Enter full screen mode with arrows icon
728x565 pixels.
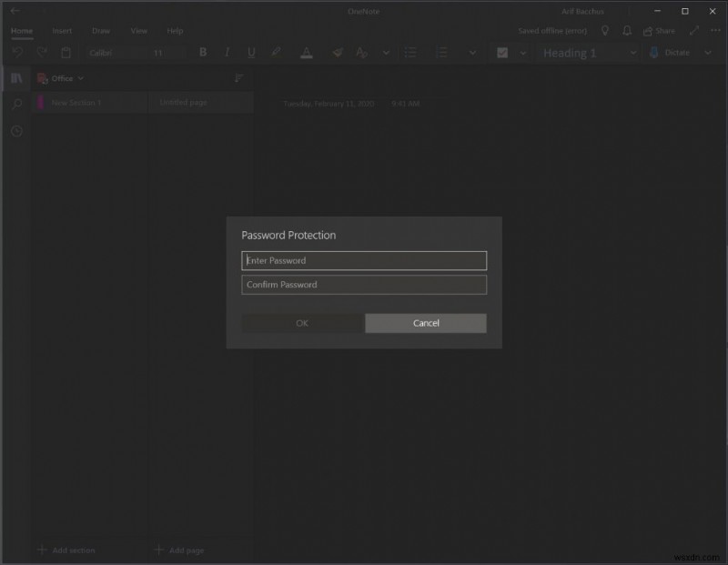click(x=694, y=31)
